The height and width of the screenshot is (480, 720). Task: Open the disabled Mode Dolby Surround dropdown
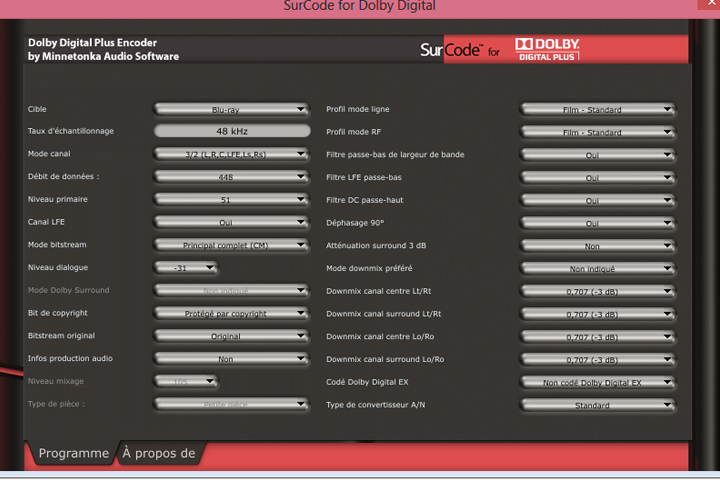tap(232, 290)
